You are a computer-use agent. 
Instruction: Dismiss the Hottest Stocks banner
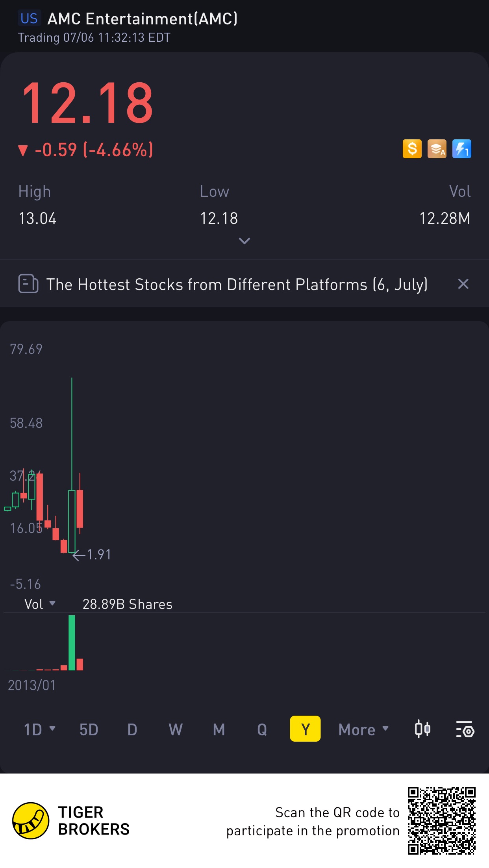463,284
